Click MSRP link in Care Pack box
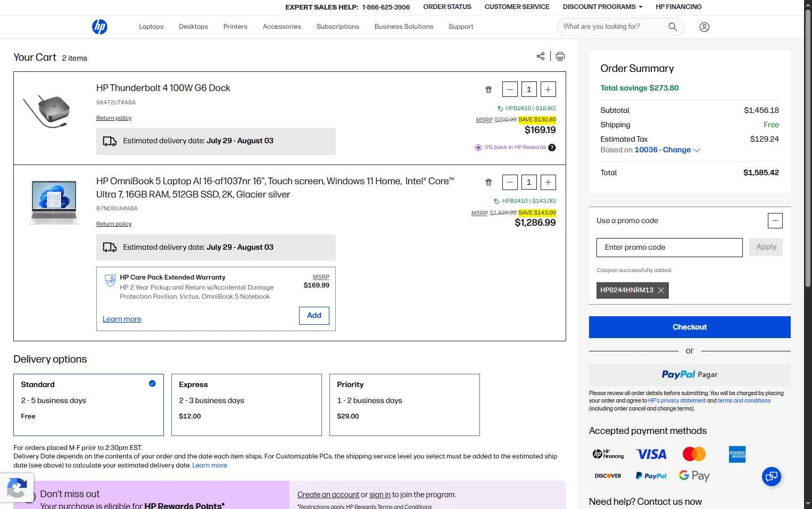 tap(321, 277)
